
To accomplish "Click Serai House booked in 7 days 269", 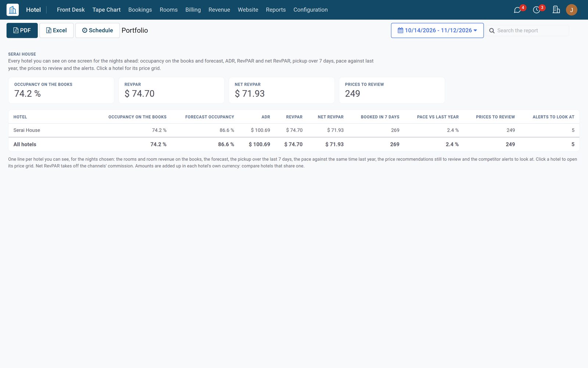I will [395, 130].
